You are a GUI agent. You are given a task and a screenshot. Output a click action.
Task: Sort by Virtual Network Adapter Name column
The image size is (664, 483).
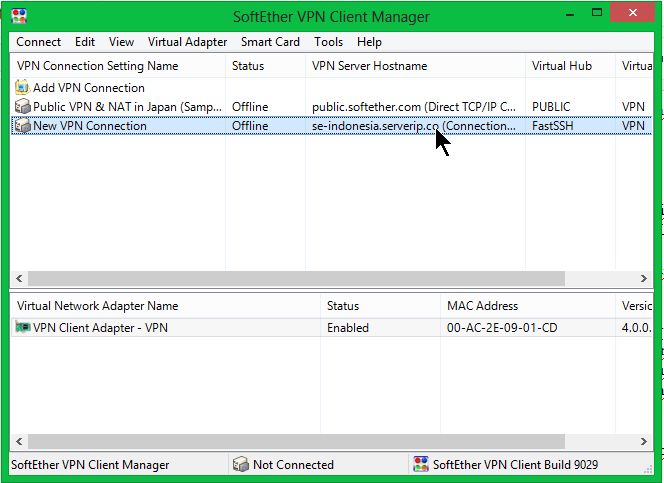tap(165, 306)
